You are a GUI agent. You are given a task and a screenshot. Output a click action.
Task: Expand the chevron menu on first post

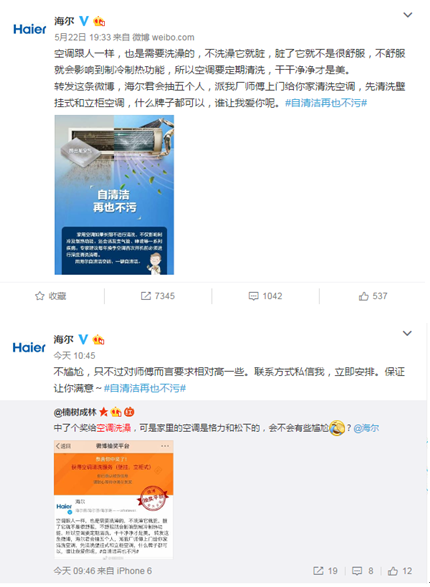408,15
